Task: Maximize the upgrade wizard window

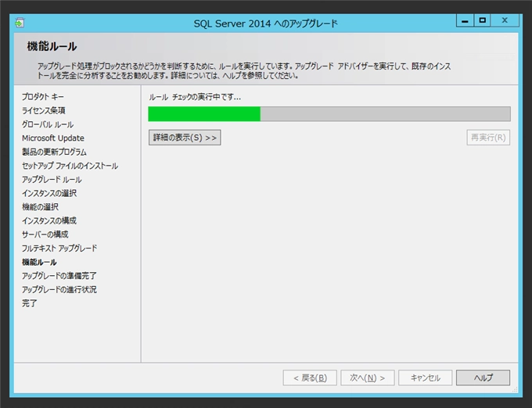Action: tap(482, 20)
